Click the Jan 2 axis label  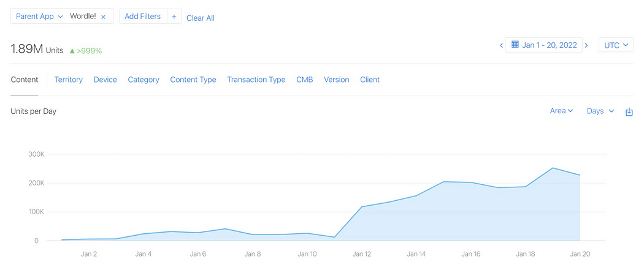pyautogui.click(x=89, y=254)
